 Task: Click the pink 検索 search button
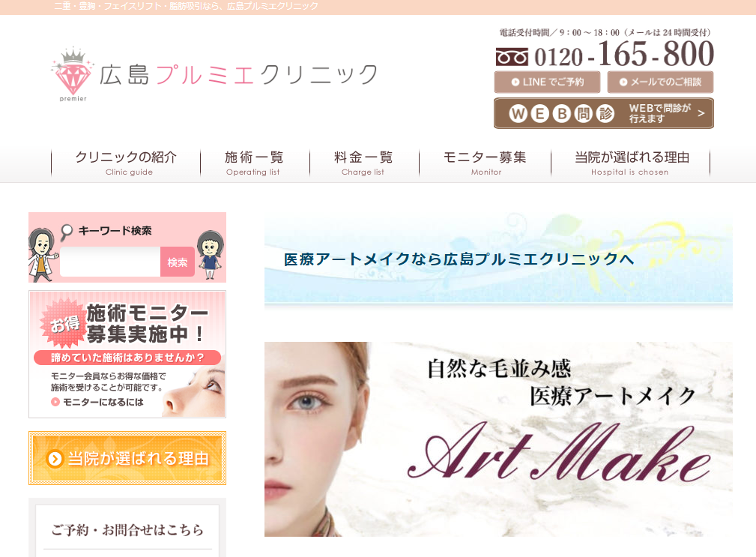178,262
